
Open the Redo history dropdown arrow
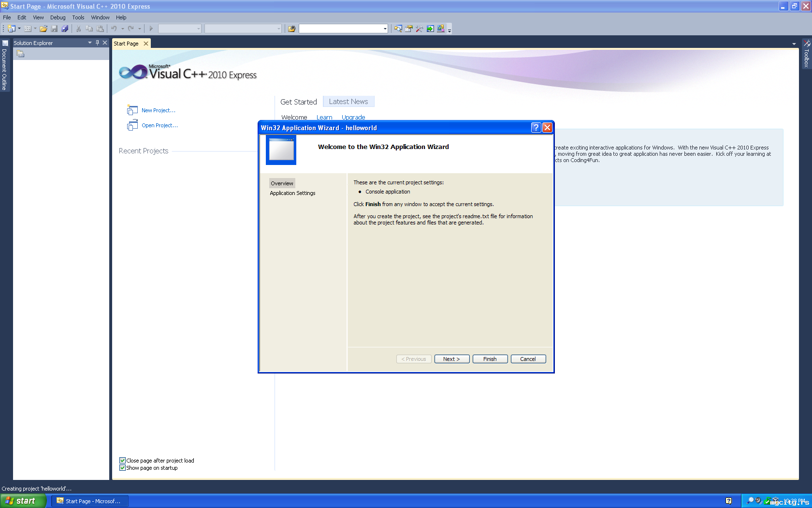click(140, 29)
